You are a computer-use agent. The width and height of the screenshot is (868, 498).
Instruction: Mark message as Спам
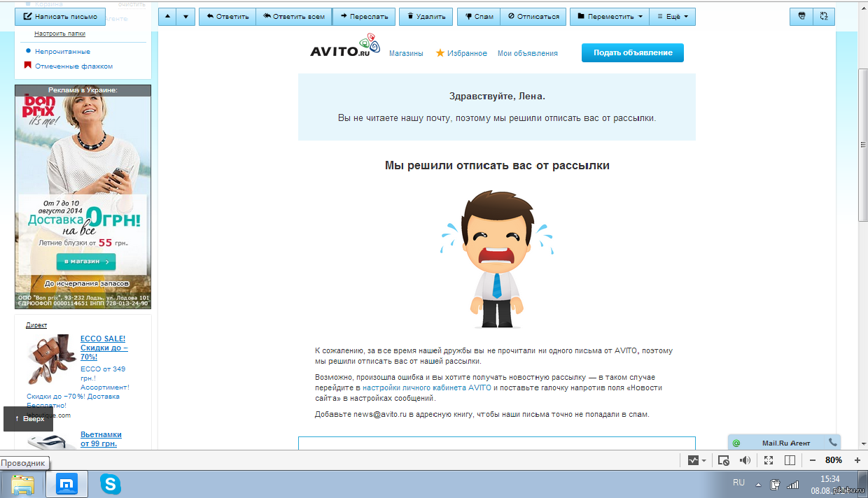click(478, 17)
